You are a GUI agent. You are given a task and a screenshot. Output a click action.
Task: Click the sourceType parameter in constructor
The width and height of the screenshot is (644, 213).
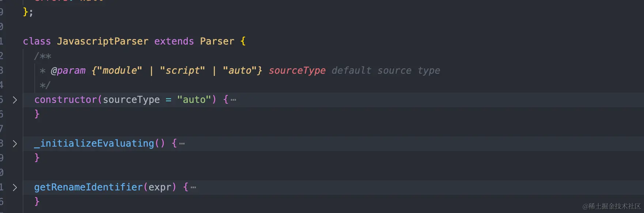131,100
